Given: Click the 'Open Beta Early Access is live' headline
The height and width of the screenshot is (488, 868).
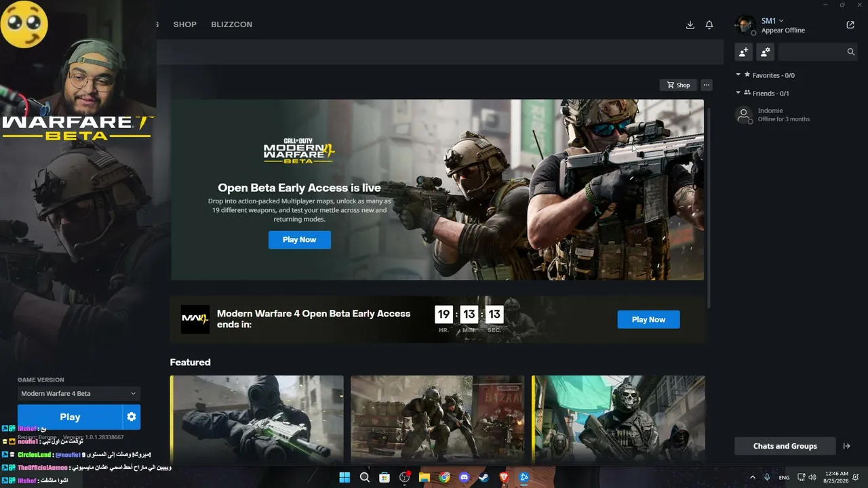Looking at the screenshot, I should point(299,188).
